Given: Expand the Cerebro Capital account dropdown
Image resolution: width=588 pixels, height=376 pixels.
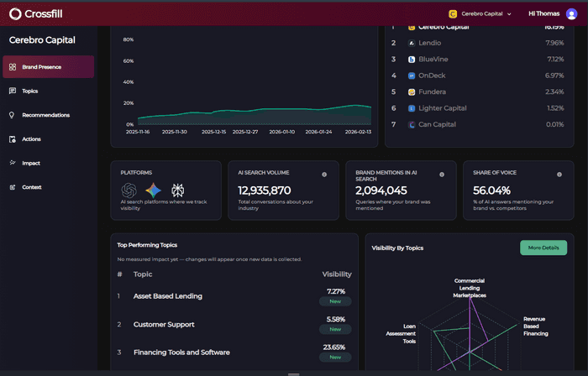Looking at the screenshot, I should coord(480,14).
